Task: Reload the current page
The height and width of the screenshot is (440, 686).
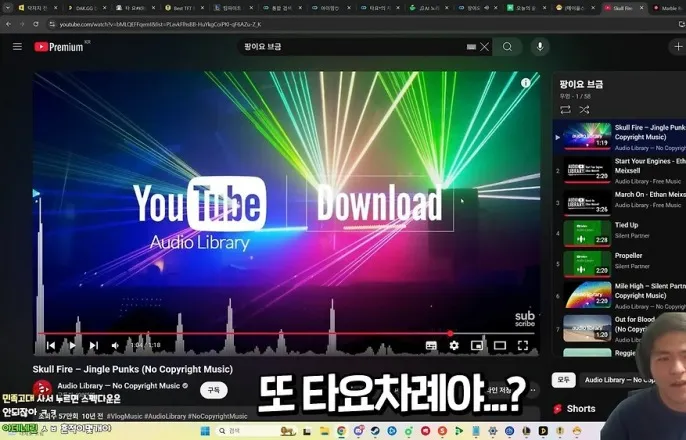Action: click(x=36, y=24)
